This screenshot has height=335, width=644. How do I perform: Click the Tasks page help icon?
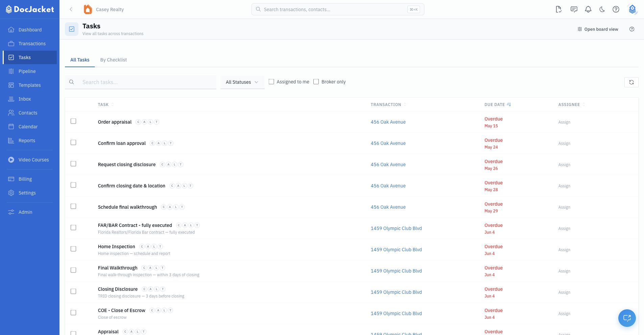pyautogui.click(x=632, y=29)
